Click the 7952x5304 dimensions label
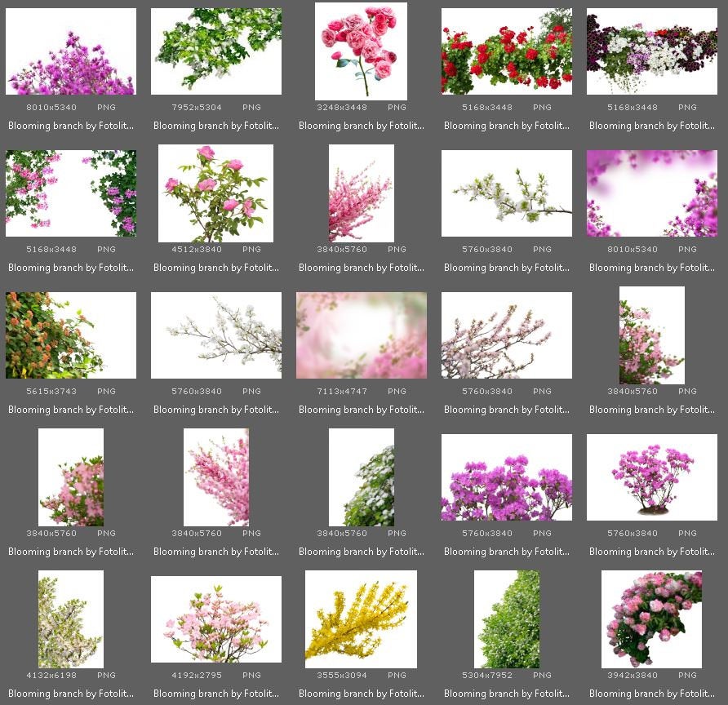Screen dimensions: 728x705 click(197, 107)
